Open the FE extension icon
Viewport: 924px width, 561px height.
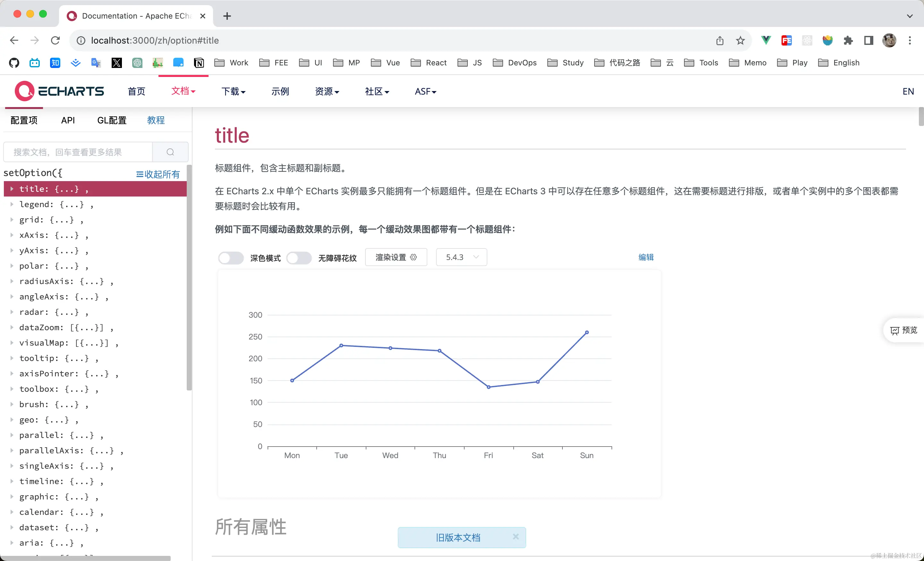tap(786, 40)
